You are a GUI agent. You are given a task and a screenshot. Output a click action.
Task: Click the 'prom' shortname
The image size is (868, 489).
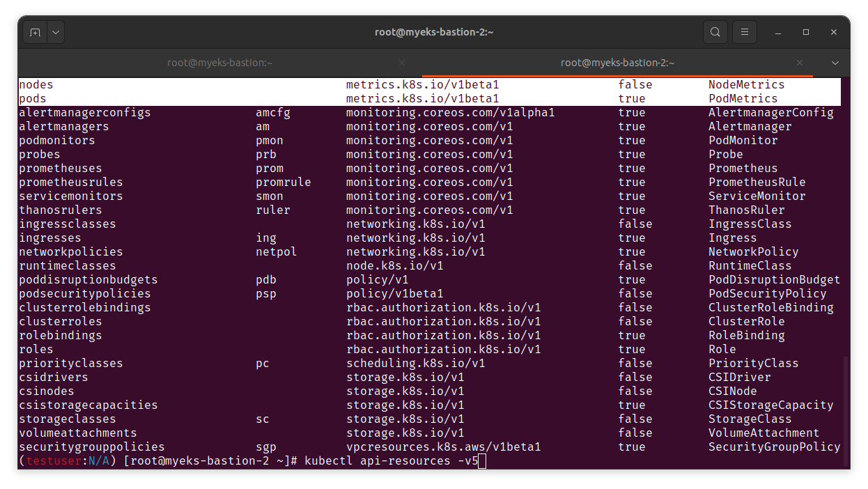pos(270,168)
